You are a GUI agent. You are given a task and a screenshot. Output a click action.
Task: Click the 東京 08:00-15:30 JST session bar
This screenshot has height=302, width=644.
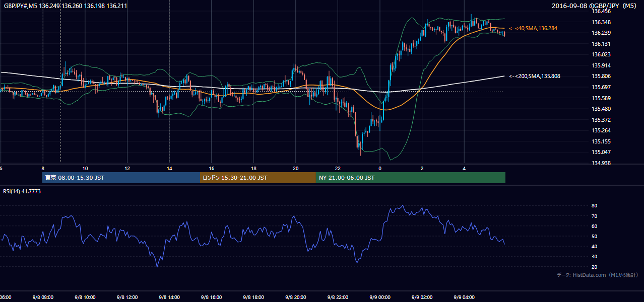click(x=121, y=178)
